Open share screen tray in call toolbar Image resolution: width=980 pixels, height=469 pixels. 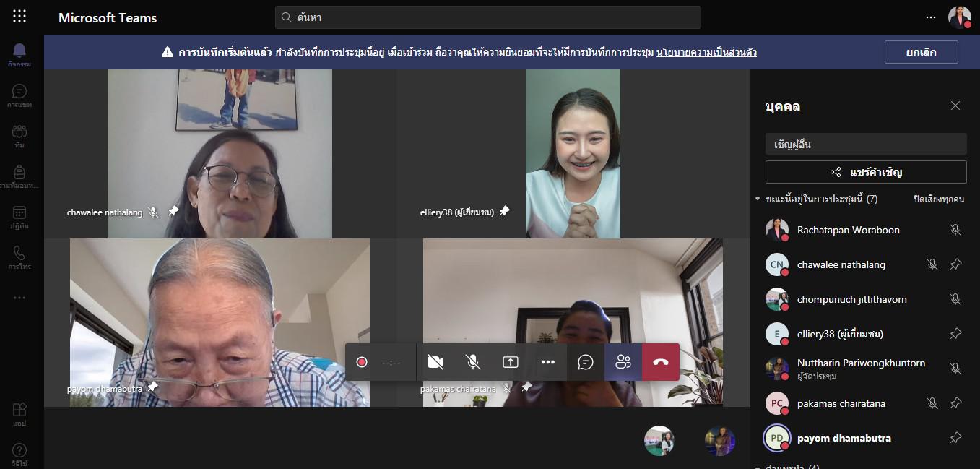coord(511,362)
